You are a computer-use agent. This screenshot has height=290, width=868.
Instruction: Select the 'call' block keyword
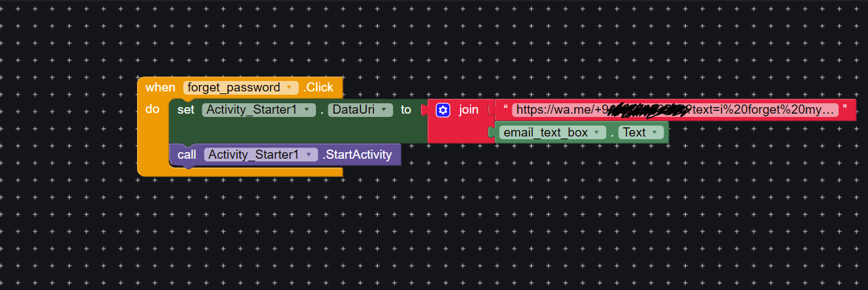click(x=187, y=155)
